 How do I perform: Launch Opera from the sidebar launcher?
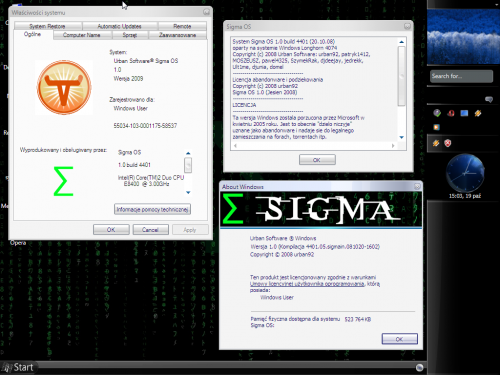tap(451, 113)
